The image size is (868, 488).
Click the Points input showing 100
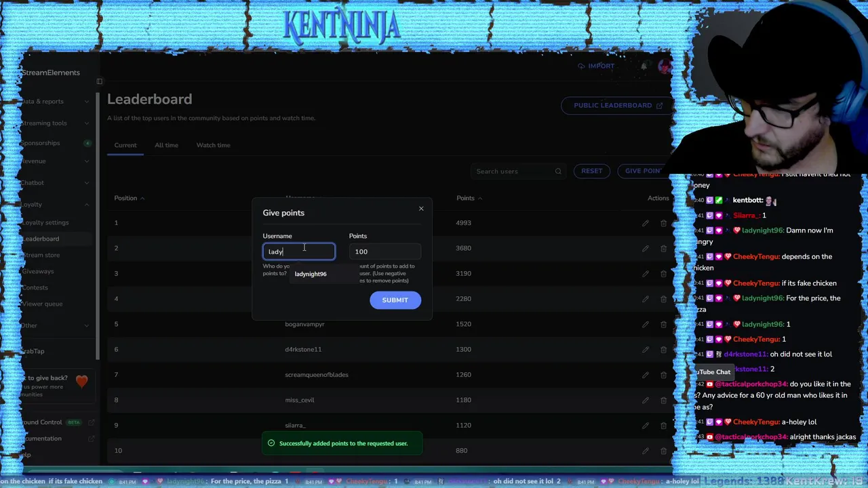(384, 251)
